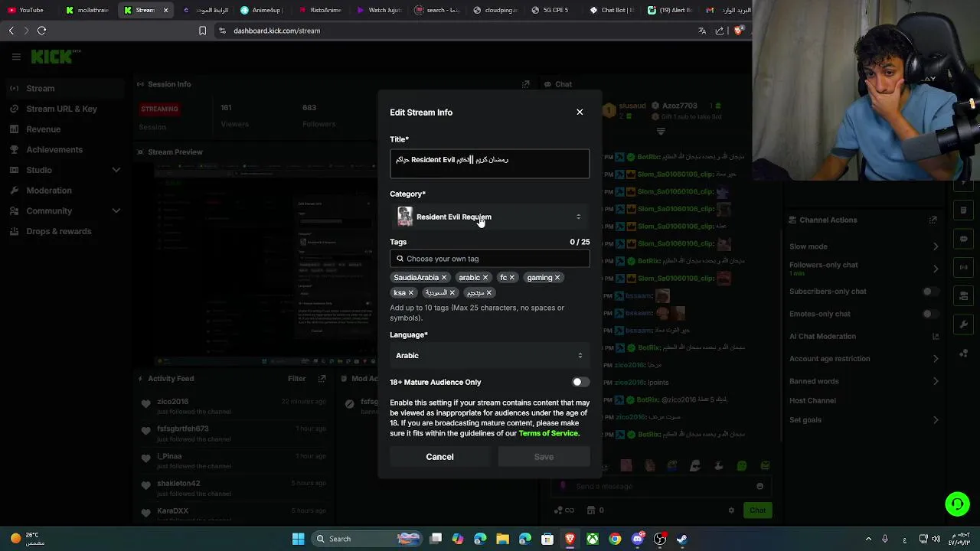This screenshot has width=980, height=551.
Task: Remove the ksa tag
Action: tap(410, 293)
